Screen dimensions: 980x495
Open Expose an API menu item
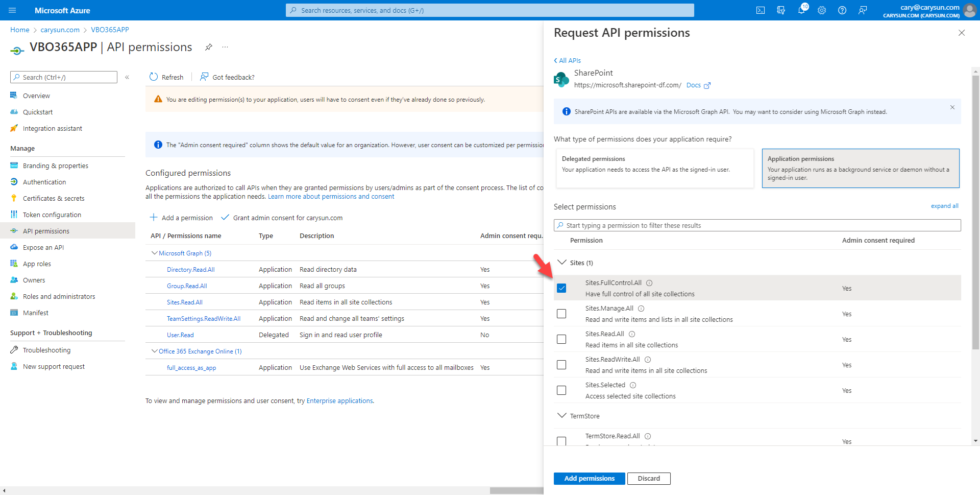click(43, 247)
